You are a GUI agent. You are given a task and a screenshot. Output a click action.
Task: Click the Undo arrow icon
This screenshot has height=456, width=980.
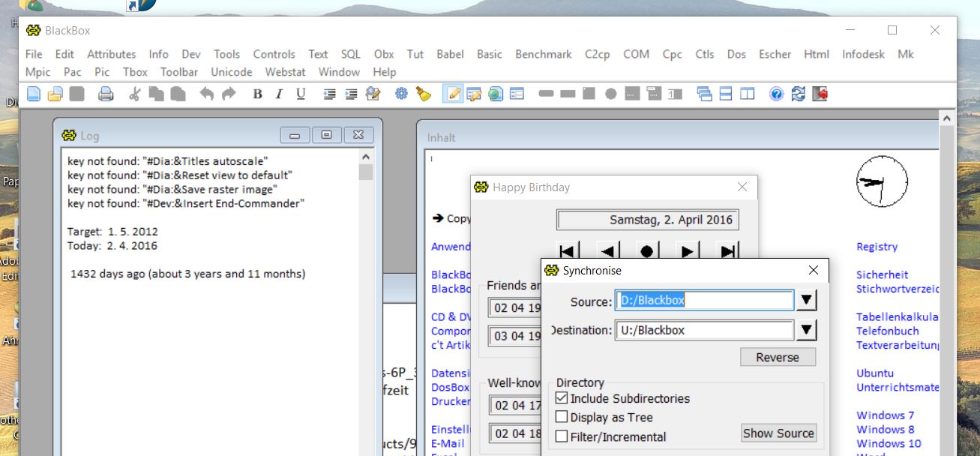207,94
